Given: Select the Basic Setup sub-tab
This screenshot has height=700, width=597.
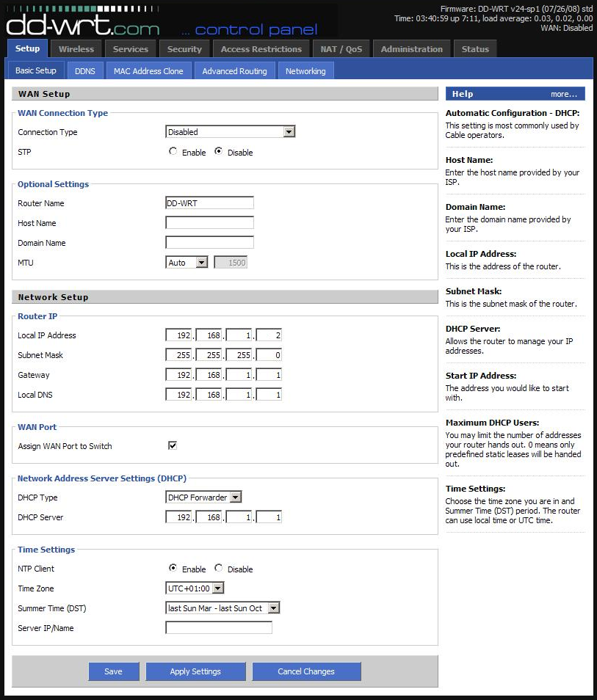Looking at the screenshot, I should (36, 70).
